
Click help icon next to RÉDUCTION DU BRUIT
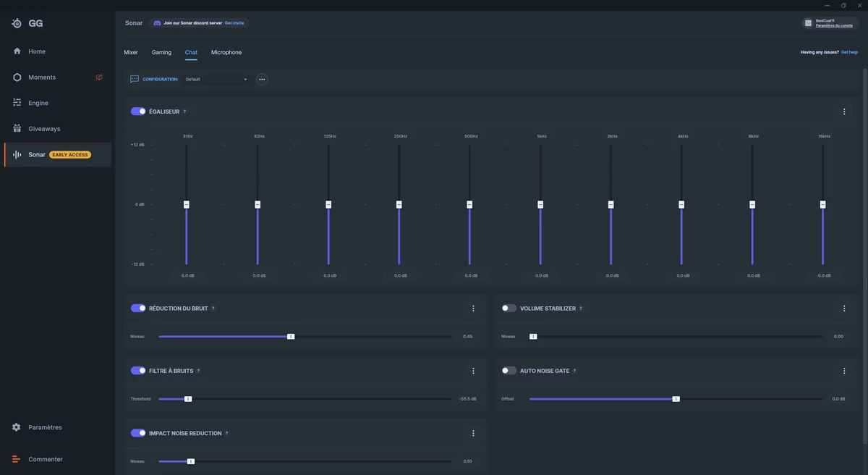pyautogui.click(x=213, y=308)
